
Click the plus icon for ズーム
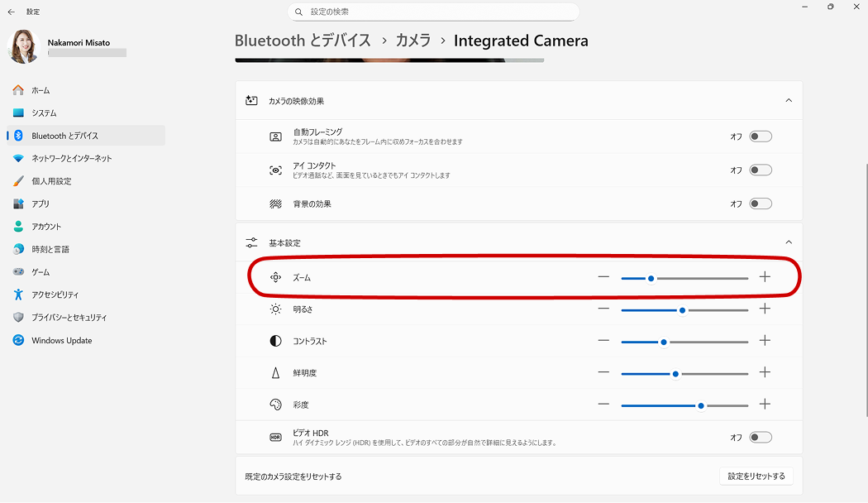765,277
